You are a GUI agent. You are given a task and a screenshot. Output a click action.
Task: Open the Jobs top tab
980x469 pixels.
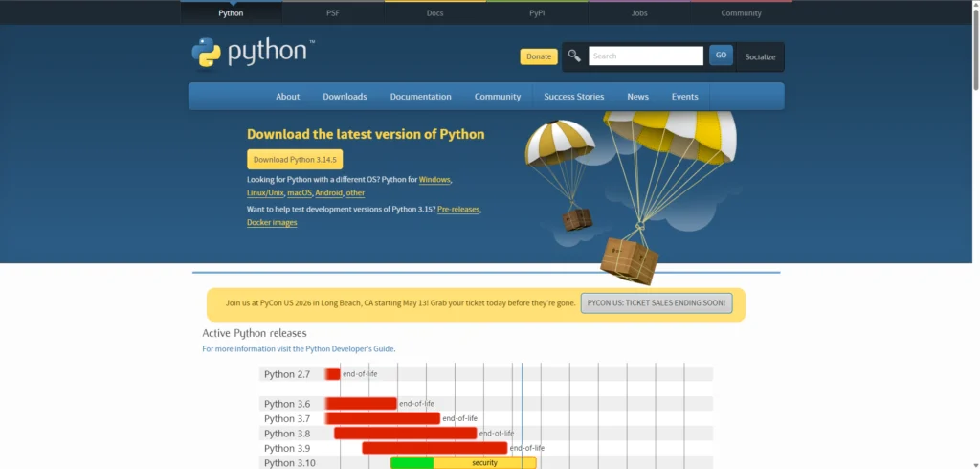[x=639, y=13]
